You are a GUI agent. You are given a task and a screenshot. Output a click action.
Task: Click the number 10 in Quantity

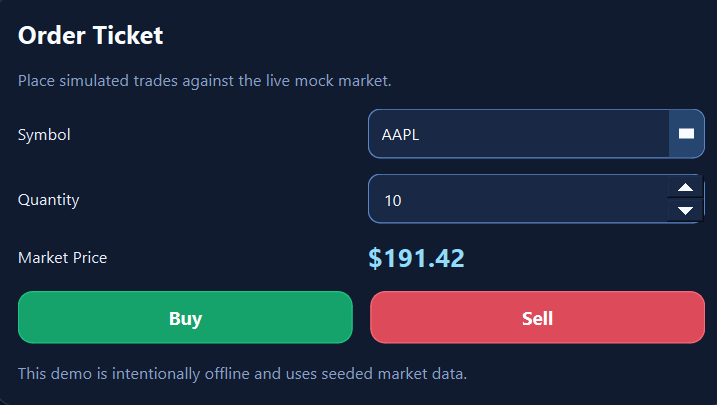[x=393, y=200]
